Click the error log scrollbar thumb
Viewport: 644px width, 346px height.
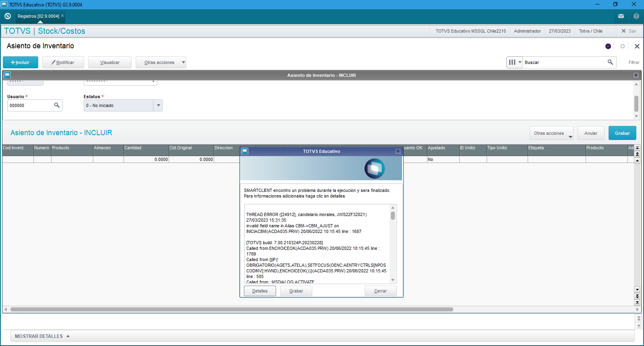click(x=393, y=216)
